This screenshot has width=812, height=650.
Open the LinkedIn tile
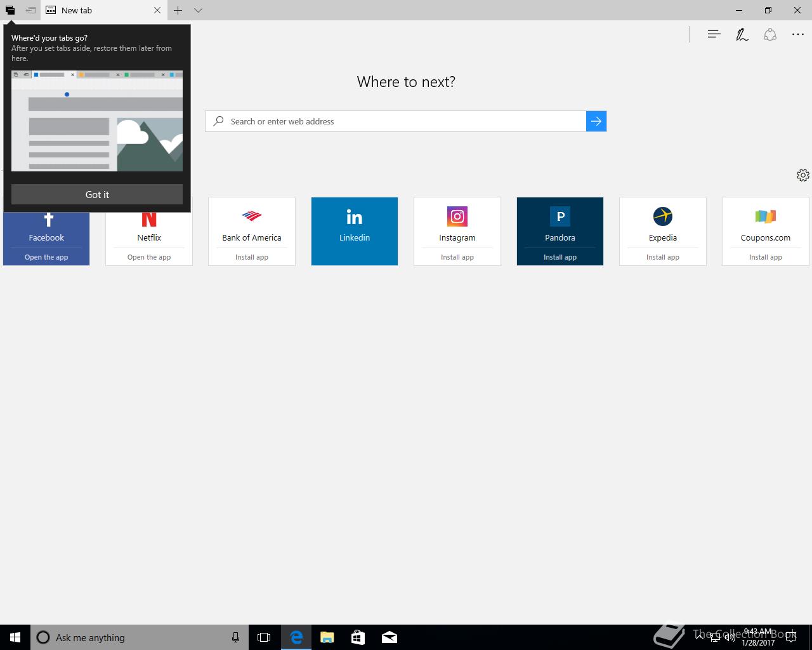[355, 231]
